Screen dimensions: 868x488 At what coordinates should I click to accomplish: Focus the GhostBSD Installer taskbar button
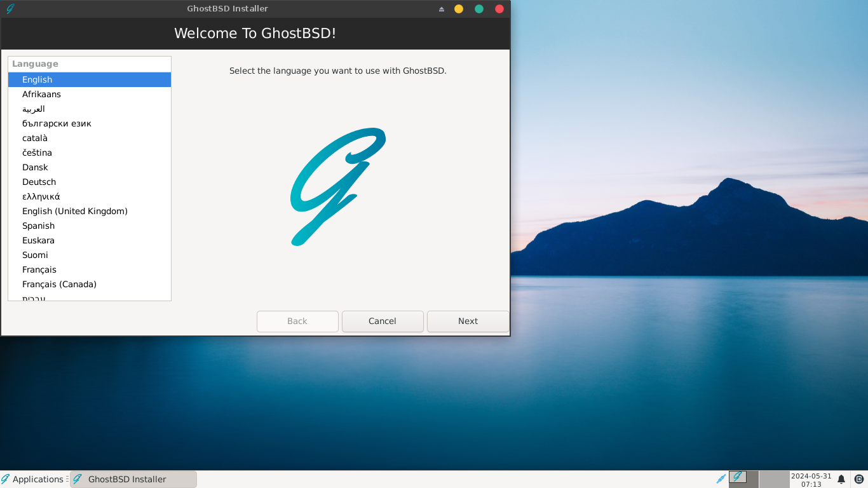point(133,479)
